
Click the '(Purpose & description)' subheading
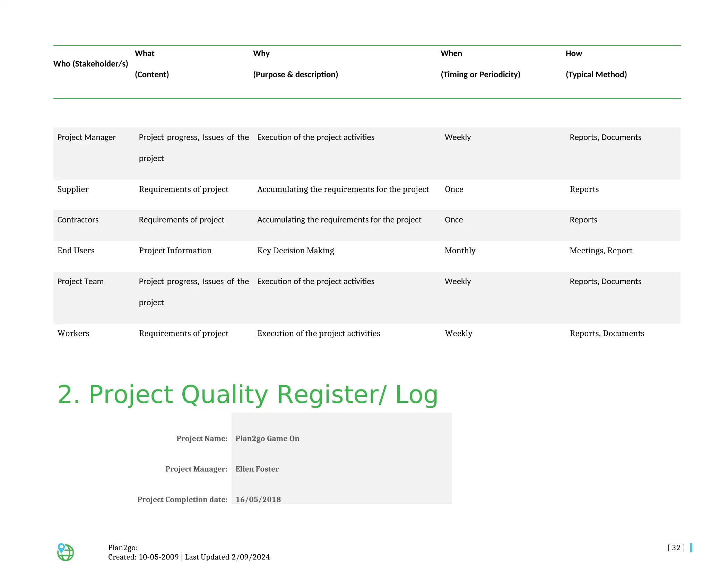(295, 74)
